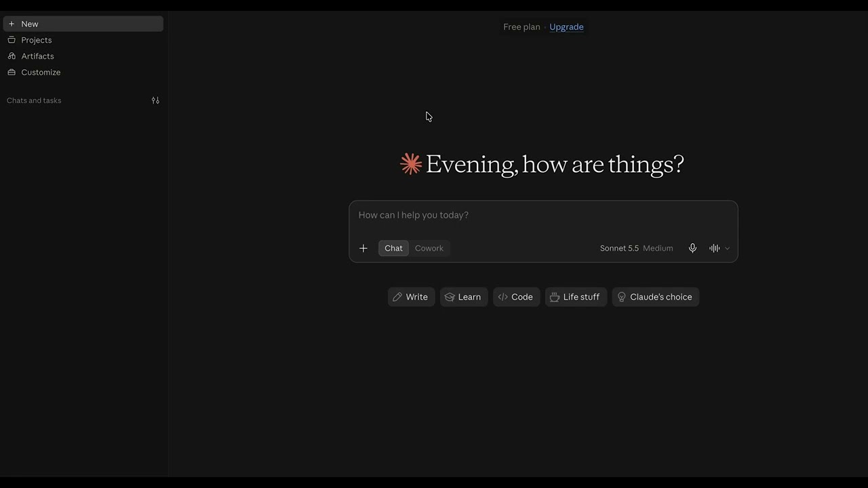Start voice dictation with microphone icon
This screenshot has height=488, width=868.
[692, 248]
